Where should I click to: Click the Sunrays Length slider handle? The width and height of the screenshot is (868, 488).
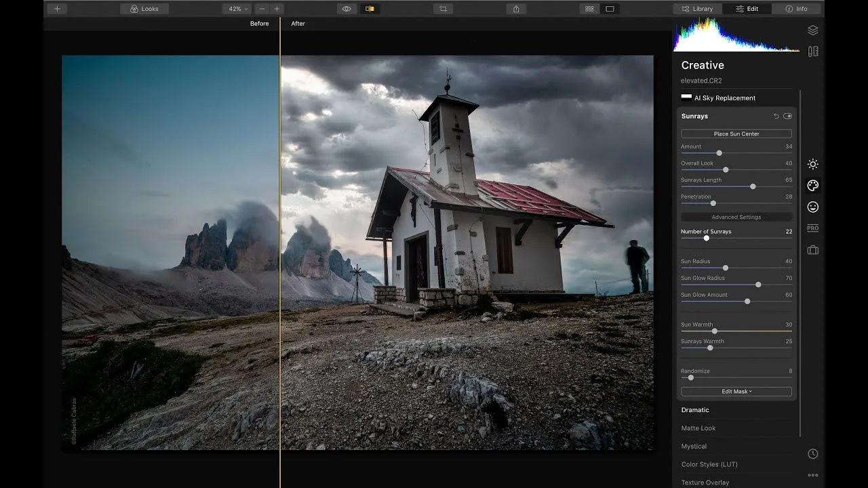pyautogui.click(x=753, y=186)
